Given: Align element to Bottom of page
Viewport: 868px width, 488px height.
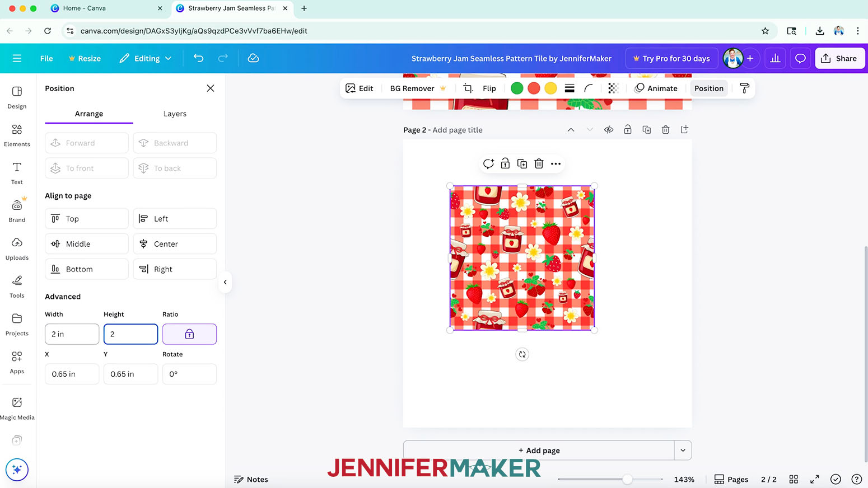Looking at the screenshot, I should coord(87,269).
